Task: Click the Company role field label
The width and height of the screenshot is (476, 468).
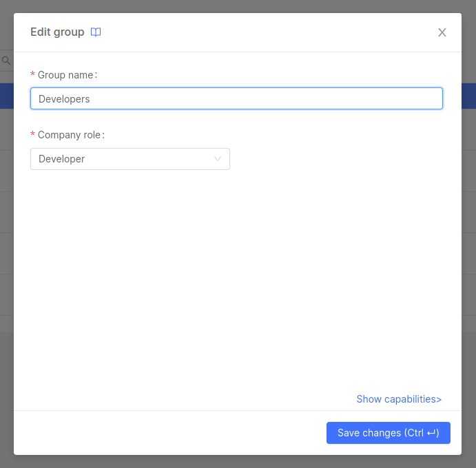Action: (70, 135)
